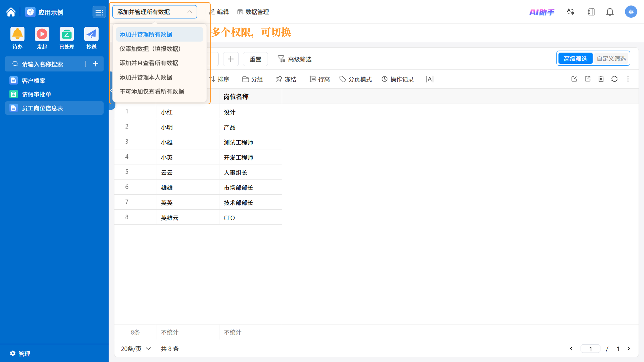Image resolution: width=644 pixels, height=362 pixels.
Task: Open 高级筛选 with funnel icon
Action: click(x=294, y=59)
